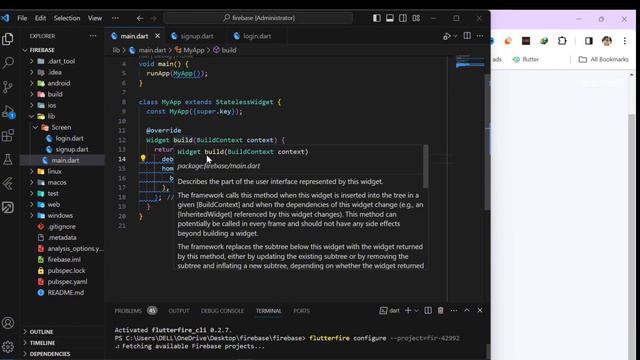
Task: Open the Explorer view in activity bar
Action: (x=8, y=39)
